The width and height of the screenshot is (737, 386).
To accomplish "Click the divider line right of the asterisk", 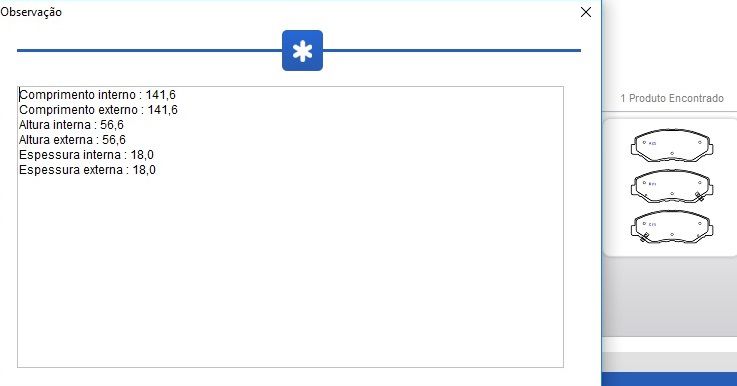I will click(x=452, y=50).
